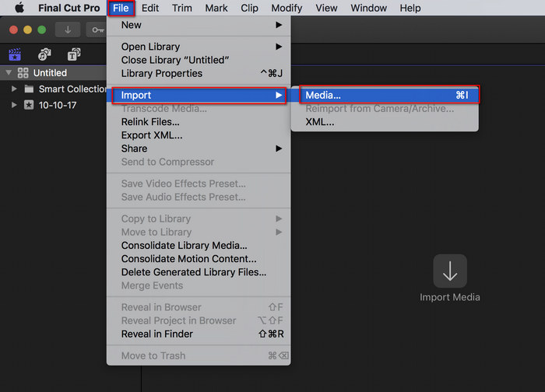Open the Trim menu
Image resolution: width=545 pixels, height=392 pixels.
(182, 8)
